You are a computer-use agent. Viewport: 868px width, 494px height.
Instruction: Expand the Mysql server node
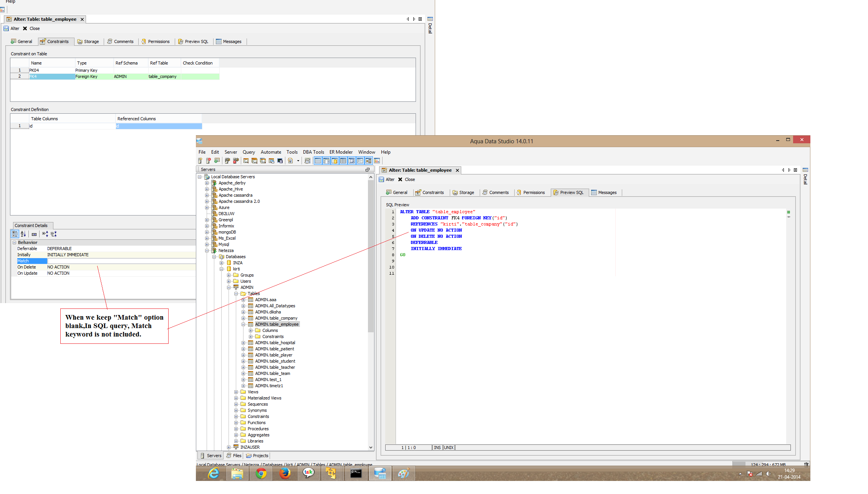[207, 245]
